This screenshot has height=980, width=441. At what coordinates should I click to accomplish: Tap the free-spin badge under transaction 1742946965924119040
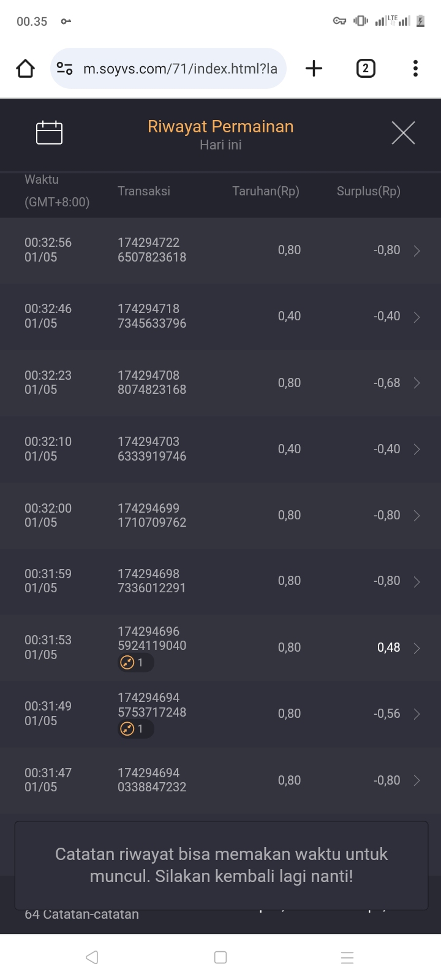pos(135,663)
